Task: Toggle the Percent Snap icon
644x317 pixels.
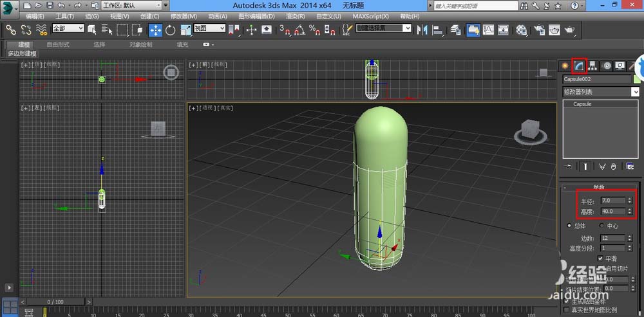Action: tap(315, 30)
